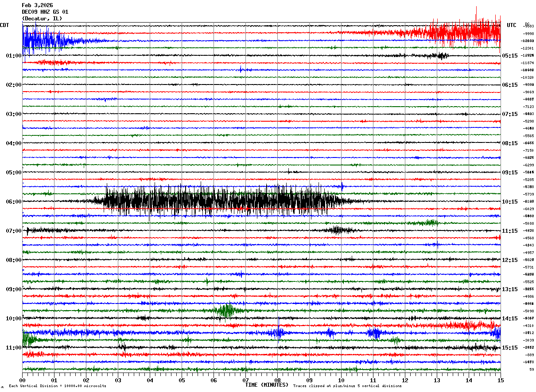Click the DC offset value "-889"
This screenshot has width=536, height=392.
point(530,355)
